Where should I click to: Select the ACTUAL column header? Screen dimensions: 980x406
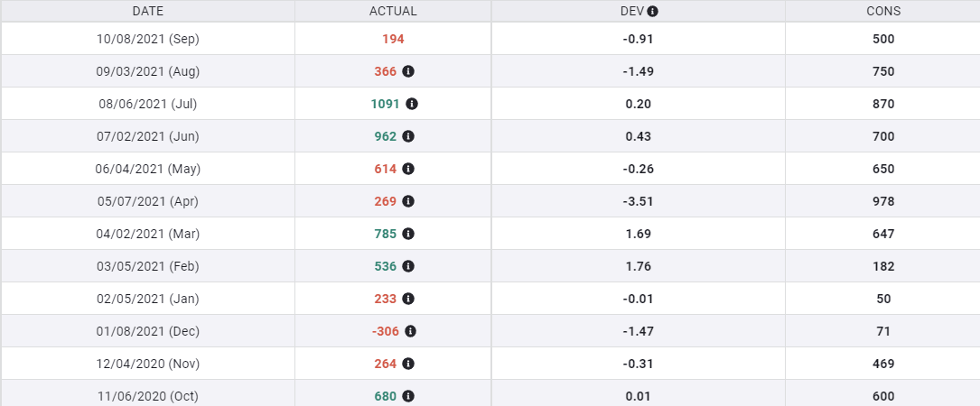tap(393, 12)
